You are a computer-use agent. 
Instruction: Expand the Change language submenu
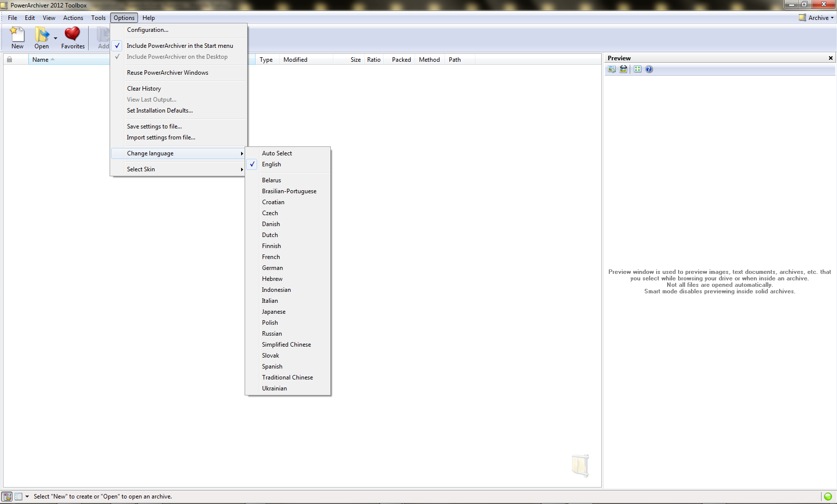tap(179, 153)
